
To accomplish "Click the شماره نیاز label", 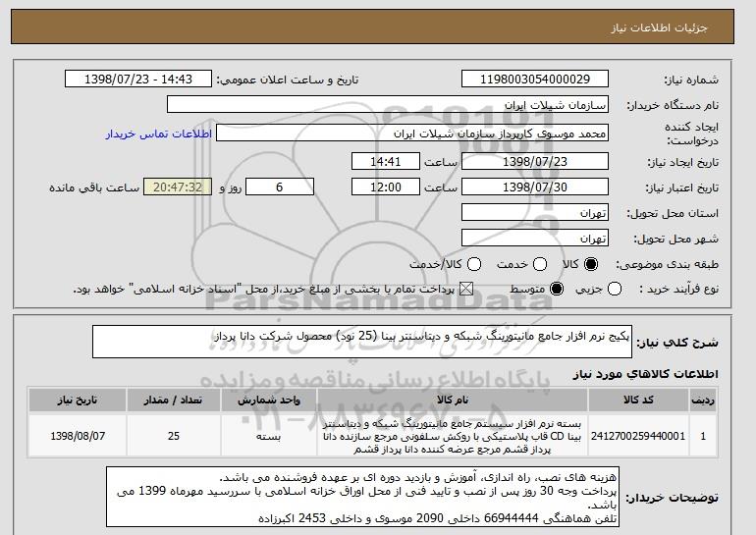I will point(691,80).
